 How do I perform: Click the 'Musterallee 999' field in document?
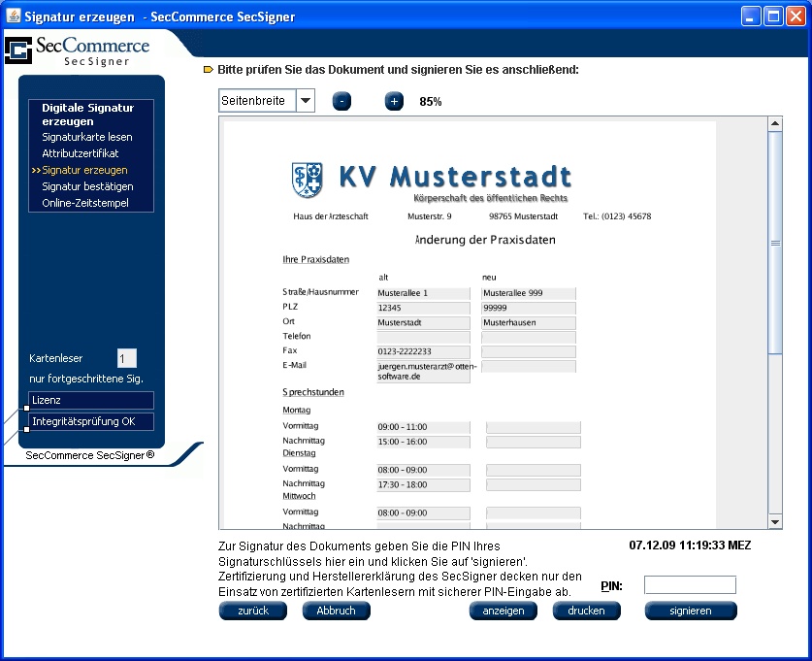click(528, 293)
